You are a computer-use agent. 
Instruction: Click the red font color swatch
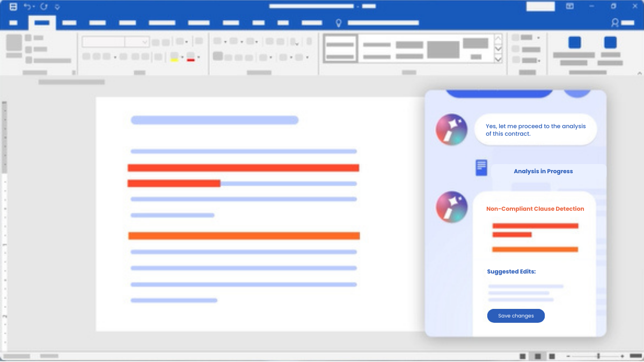191,57
